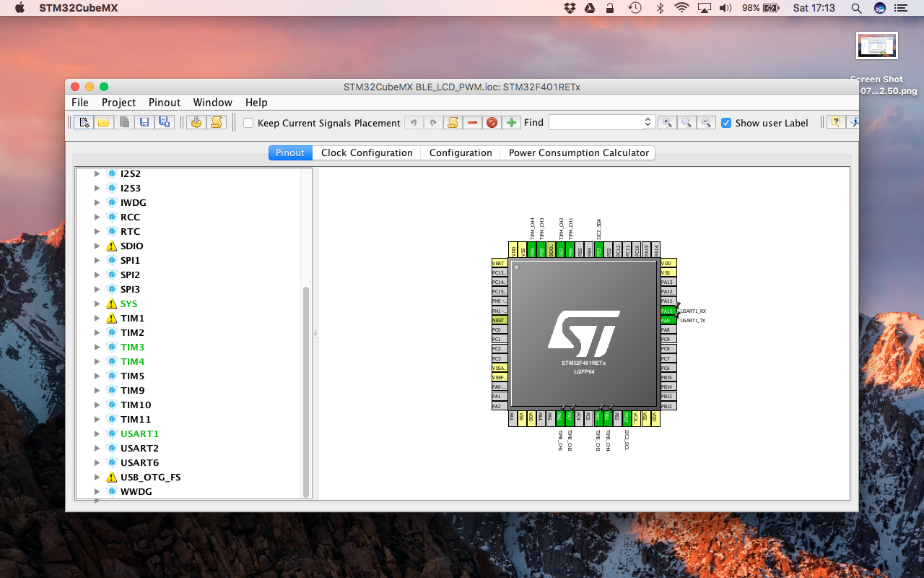The width and height of the screenshot is (924, 578).
Task: Click the red minus Collapse All icon
Action: pyautogui.click(x=473, y=122)
